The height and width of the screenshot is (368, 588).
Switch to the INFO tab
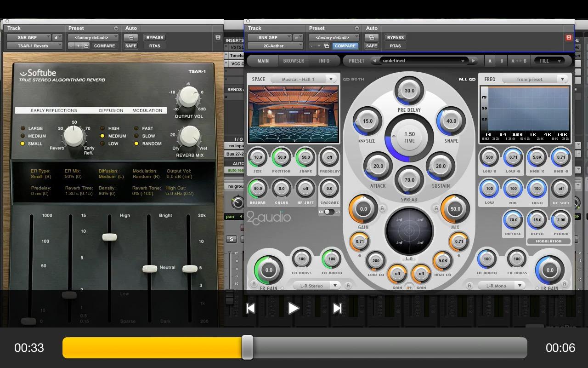point(324,61)
